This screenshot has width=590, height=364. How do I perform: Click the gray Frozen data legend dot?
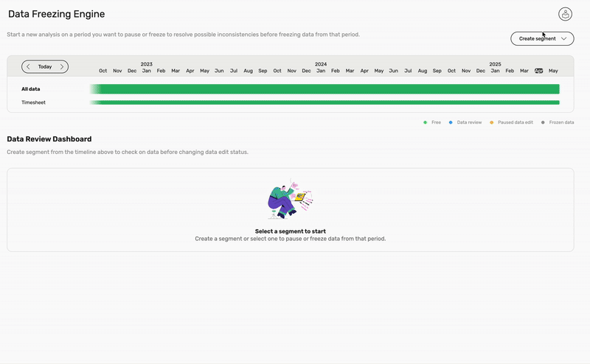543,122
